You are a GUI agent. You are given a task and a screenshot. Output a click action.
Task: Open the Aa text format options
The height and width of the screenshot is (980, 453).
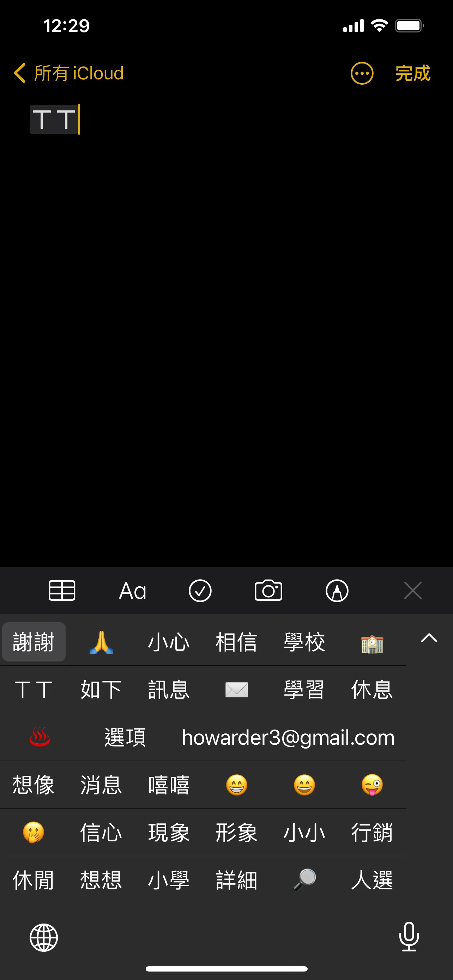click(x=132, y=591)
